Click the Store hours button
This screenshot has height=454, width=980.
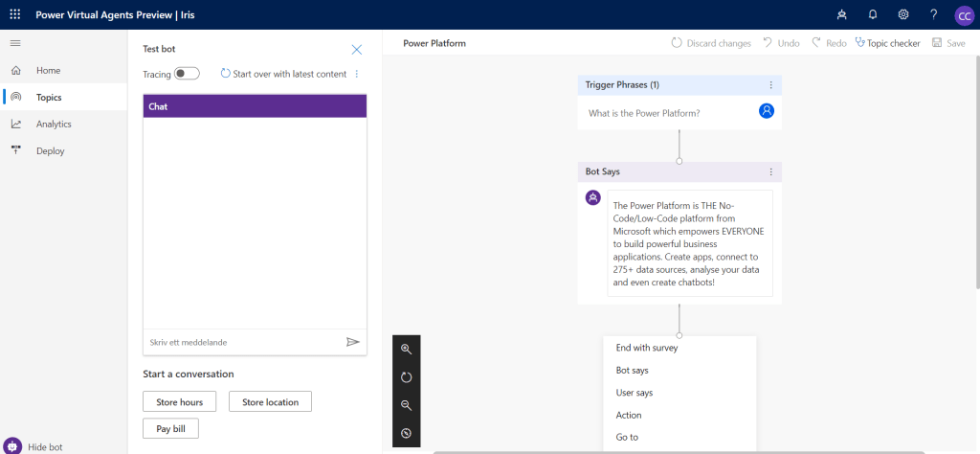pyautogui.click(x=179, y=402)
